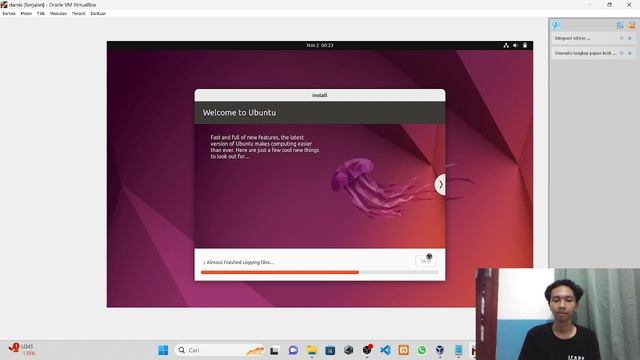Select the second notification message in panel
Viewport: 640px width, 360px height.
coord(585,53)
